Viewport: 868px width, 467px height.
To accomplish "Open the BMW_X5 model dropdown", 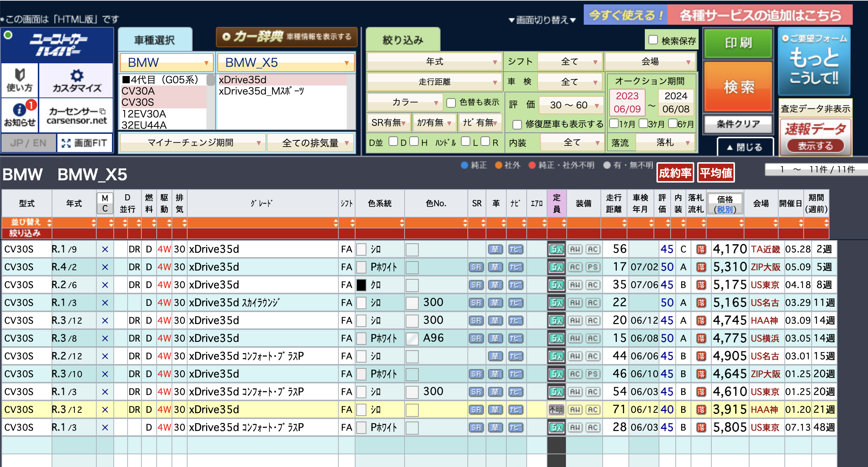I will click(286, 63).
